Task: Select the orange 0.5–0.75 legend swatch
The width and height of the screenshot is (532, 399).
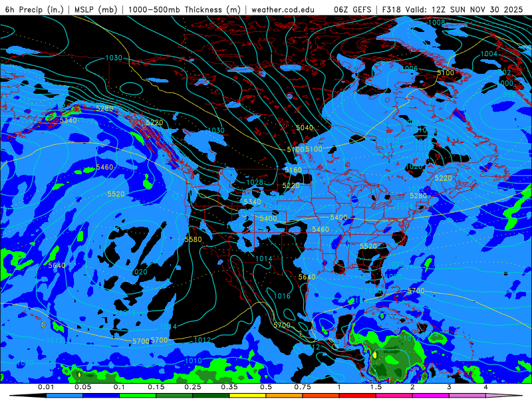Action: [285, 396]
